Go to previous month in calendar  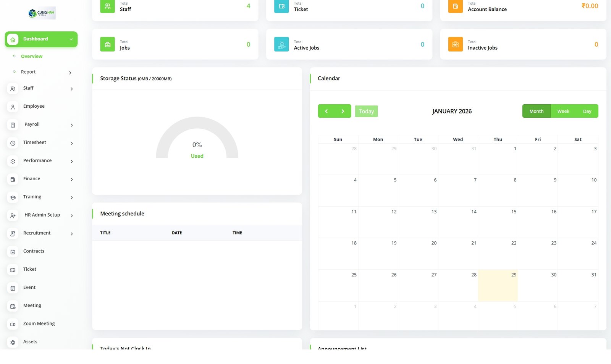(326, 111)
